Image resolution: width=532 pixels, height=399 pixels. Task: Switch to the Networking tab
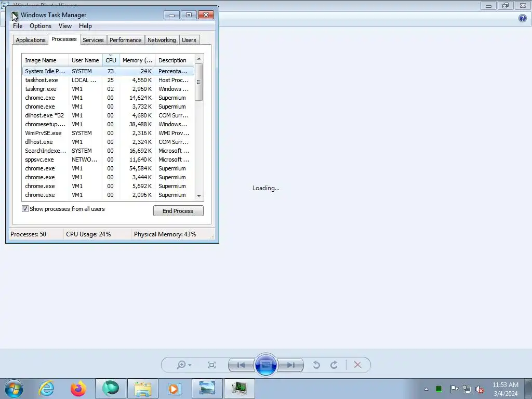click(162, 40)
